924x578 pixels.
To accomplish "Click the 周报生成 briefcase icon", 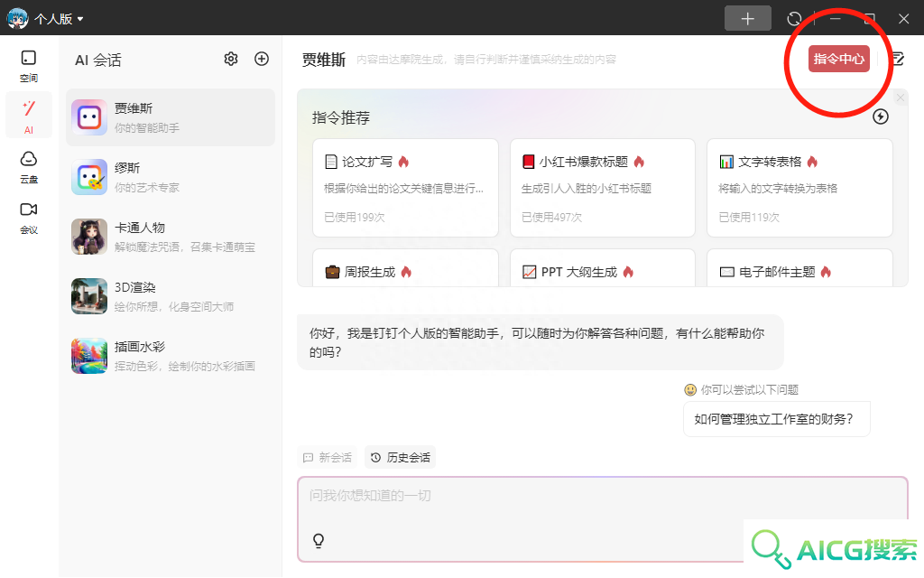I will coord(332,272).
